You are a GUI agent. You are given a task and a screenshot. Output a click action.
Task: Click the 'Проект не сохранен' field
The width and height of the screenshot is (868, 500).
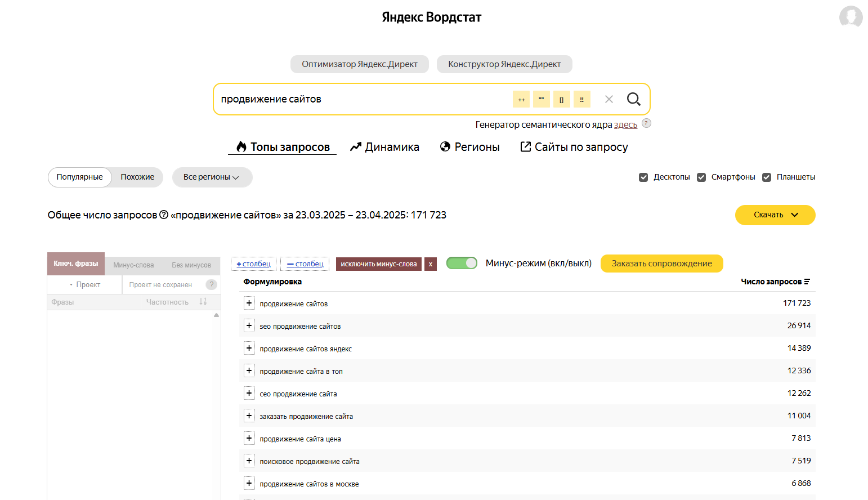tap(160, 285)
